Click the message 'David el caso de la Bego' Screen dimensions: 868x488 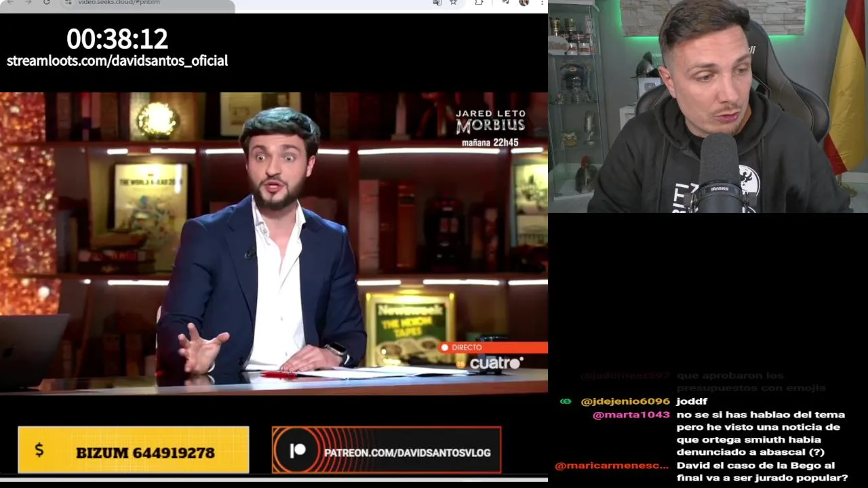762,472
